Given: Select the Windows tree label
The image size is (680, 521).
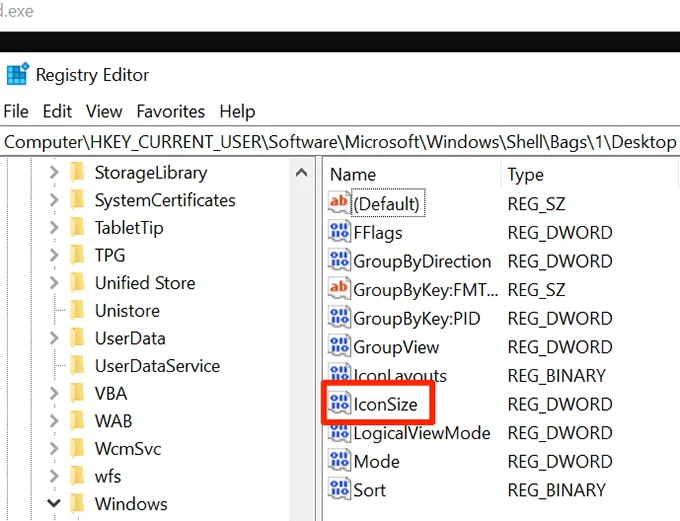Looking at the screenshot, I should click(131, 504).
